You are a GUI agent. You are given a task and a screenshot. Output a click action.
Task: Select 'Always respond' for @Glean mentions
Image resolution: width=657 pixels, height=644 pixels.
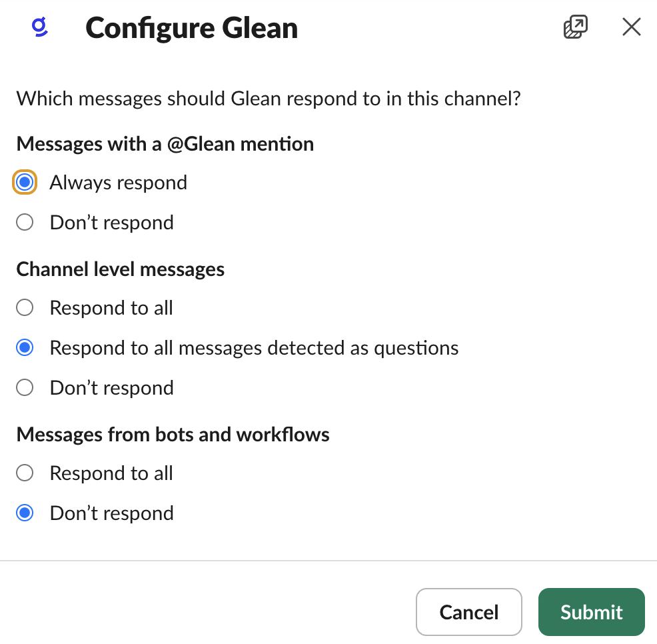24,182
